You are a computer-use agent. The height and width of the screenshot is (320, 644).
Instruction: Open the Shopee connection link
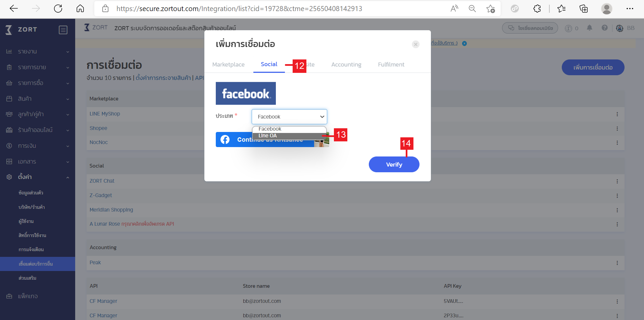coord(98,128)
